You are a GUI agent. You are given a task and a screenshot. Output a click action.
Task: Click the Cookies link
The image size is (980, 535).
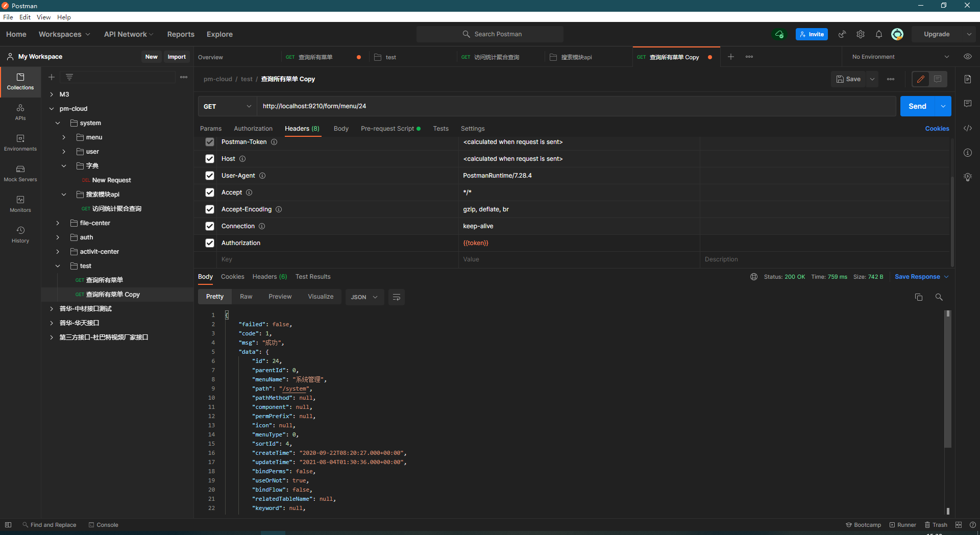(937, 129)
